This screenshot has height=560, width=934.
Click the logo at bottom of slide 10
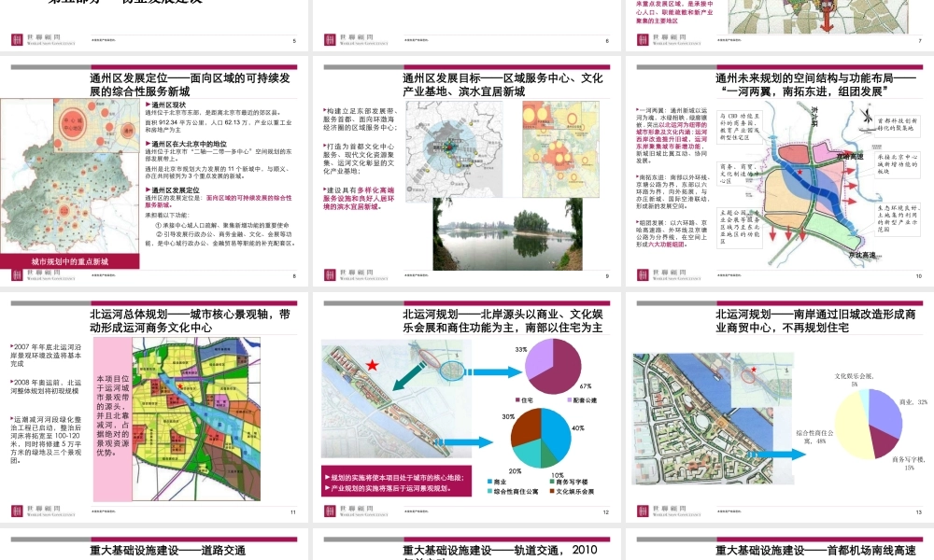(x=669, y=275)
